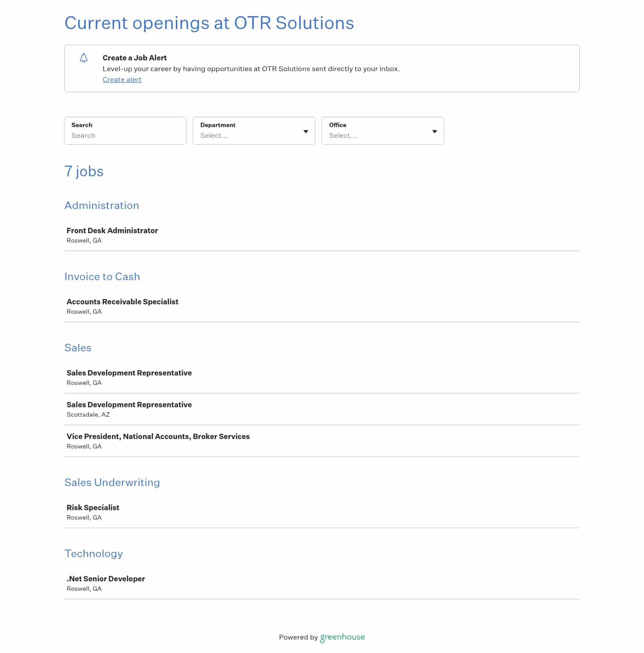Click the Department dropdown arrow

(x=306, y=132)
